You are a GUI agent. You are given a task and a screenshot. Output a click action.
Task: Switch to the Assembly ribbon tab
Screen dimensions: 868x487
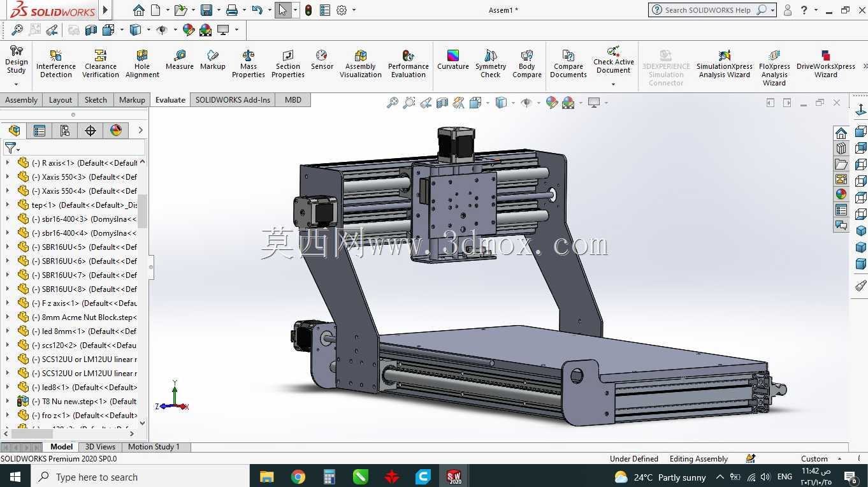pos(22,99)
